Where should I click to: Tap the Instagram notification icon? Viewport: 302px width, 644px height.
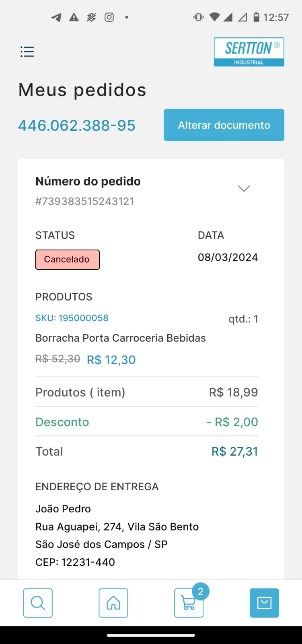tap(109, 17)
